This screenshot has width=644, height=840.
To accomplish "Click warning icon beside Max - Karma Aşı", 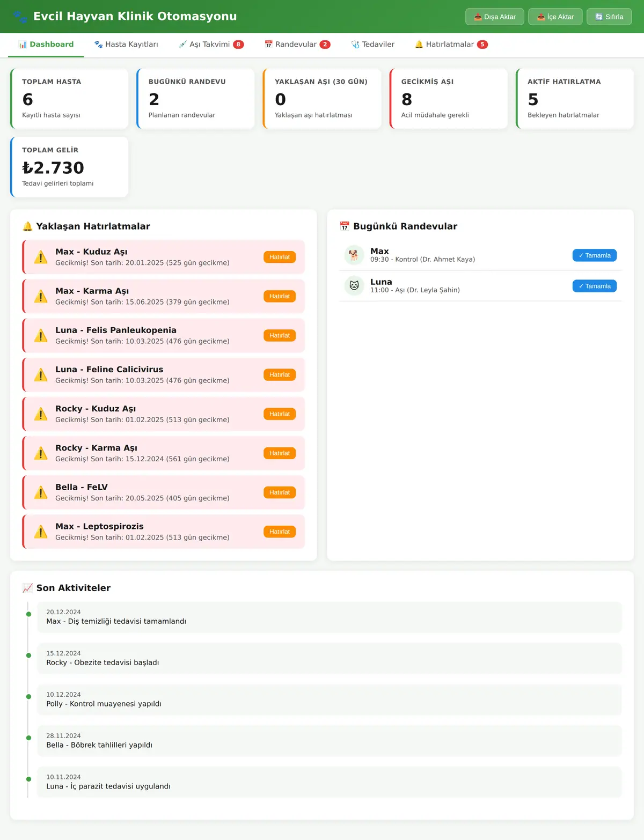I will [x=41, y=296].
